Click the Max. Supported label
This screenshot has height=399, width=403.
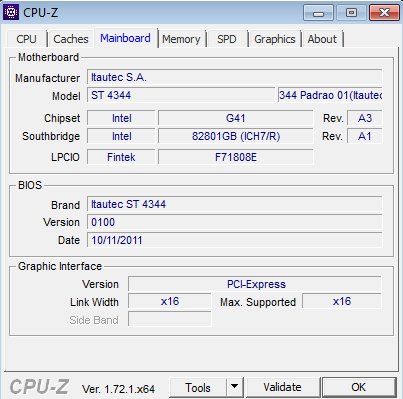tap(258, 302)
